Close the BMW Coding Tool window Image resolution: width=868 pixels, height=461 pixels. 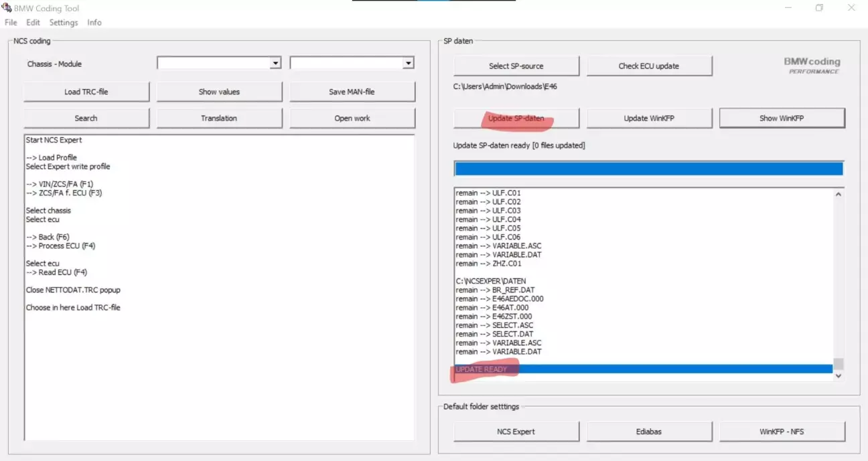(851, 8)
